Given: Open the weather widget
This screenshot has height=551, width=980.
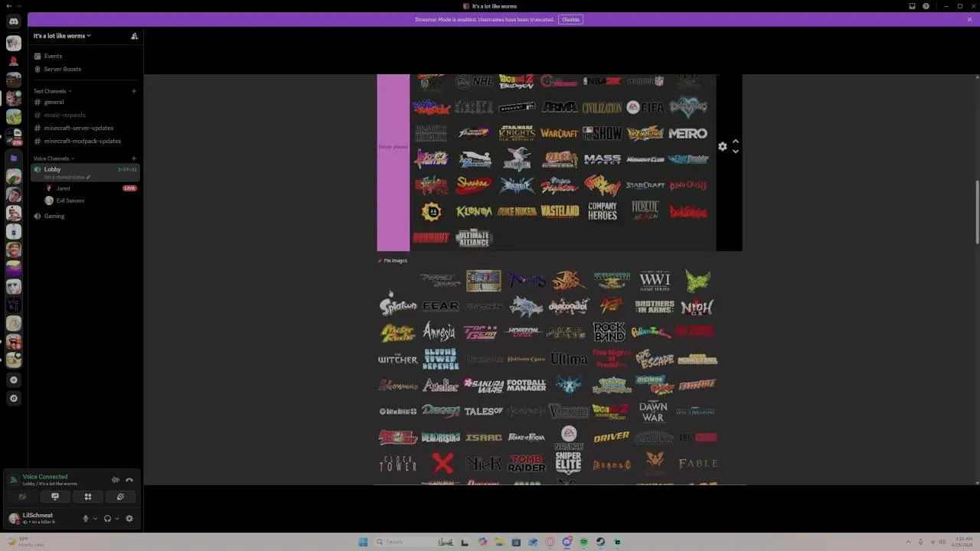Looking at the screenshot, I should [24, 542].
